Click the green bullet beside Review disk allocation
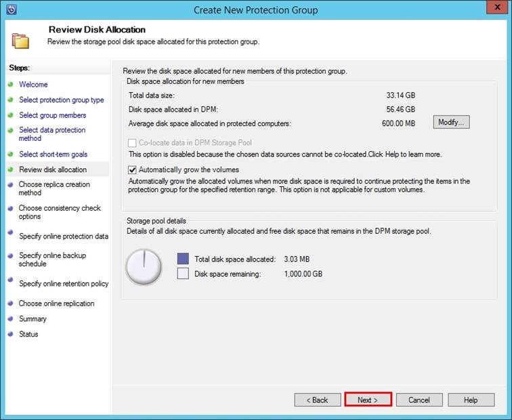 (x=10, y=169)
